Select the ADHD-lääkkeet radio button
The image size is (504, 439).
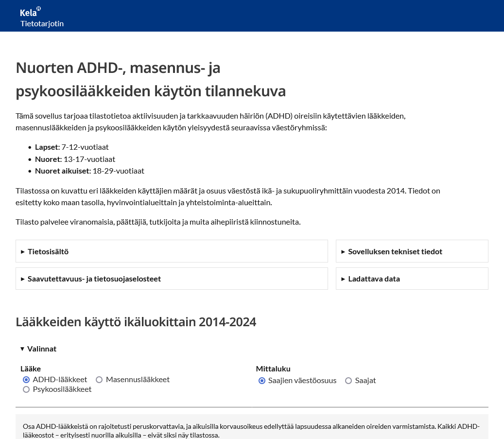tap(27, 380)
